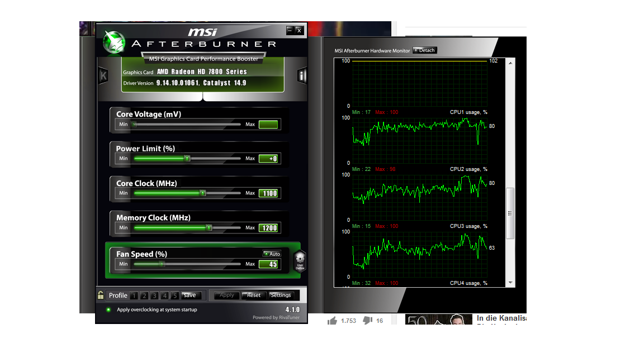Toggle Apply overclocking at system startup
This screenshot has width=644, height=362.
(x=108, y=309)
